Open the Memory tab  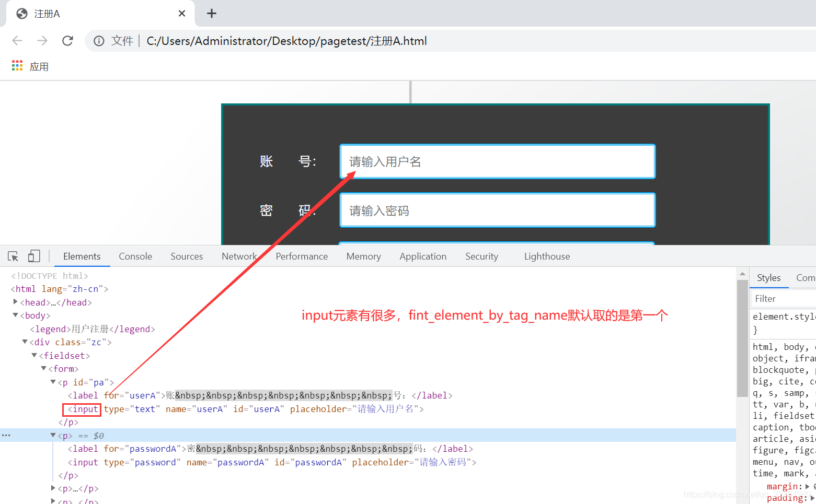tap(364, 256)
